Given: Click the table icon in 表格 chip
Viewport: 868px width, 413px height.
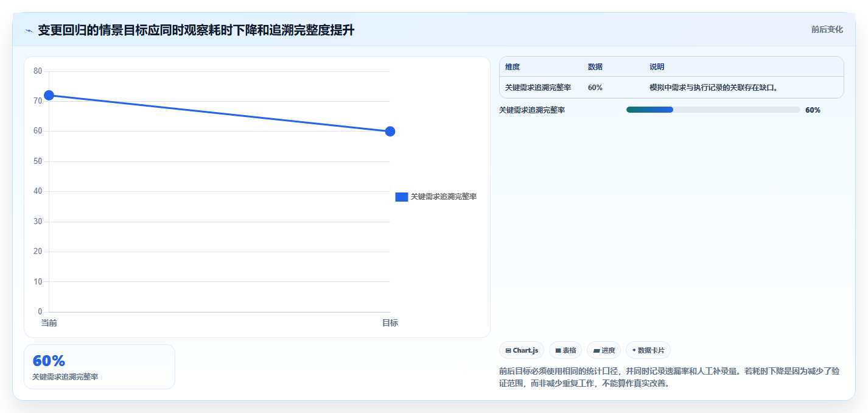Looking at the screenshot, I should click(558, 351).
